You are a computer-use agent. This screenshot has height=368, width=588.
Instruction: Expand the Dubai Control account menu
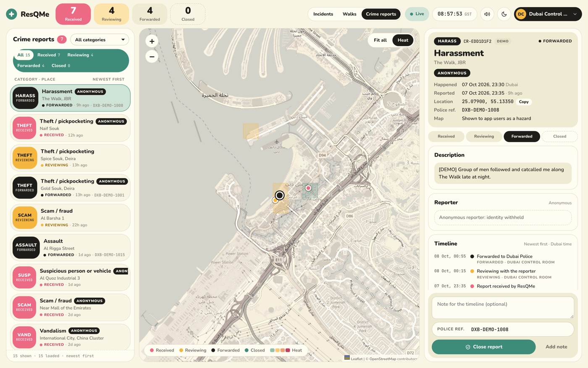point(548,14)
